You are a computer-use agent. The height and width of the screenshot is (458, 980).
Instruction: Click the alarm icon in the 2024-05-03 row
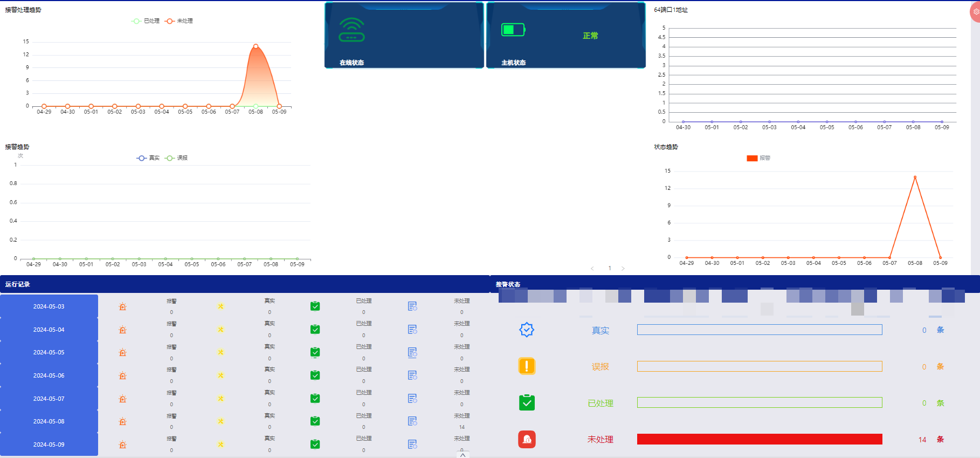point(122,306)
